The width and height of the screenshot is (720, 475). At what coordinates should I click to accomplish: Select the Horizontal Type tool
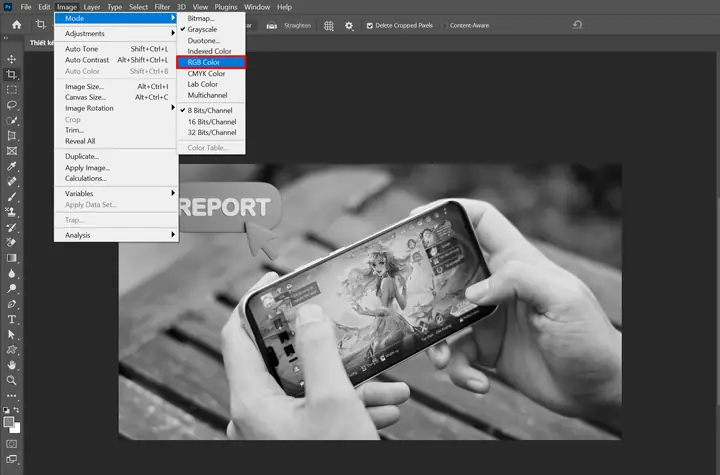pyautogui.click(x=11, y=319)
